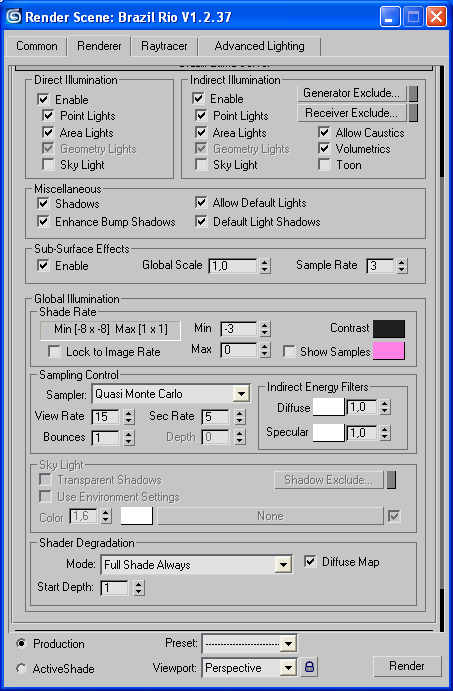Click the Bounces input field
453x691 pixels.
105,438
